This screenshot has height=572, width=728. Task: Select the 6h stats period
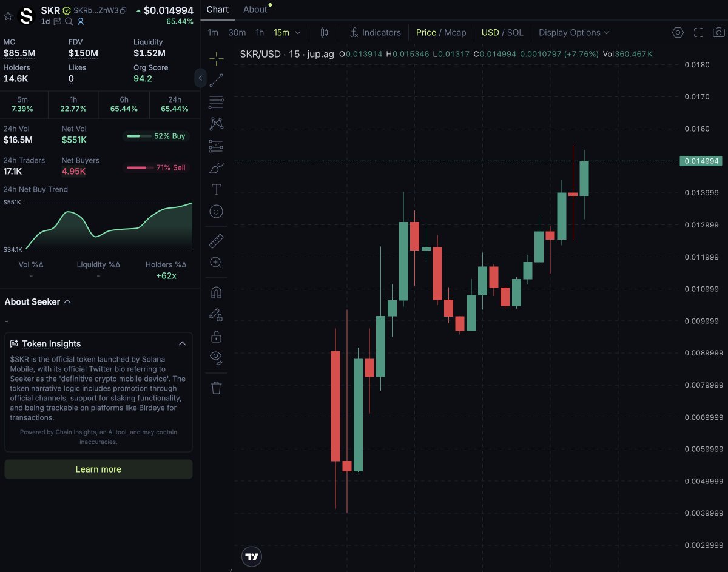pyautogui.click(x=124, y=104)
